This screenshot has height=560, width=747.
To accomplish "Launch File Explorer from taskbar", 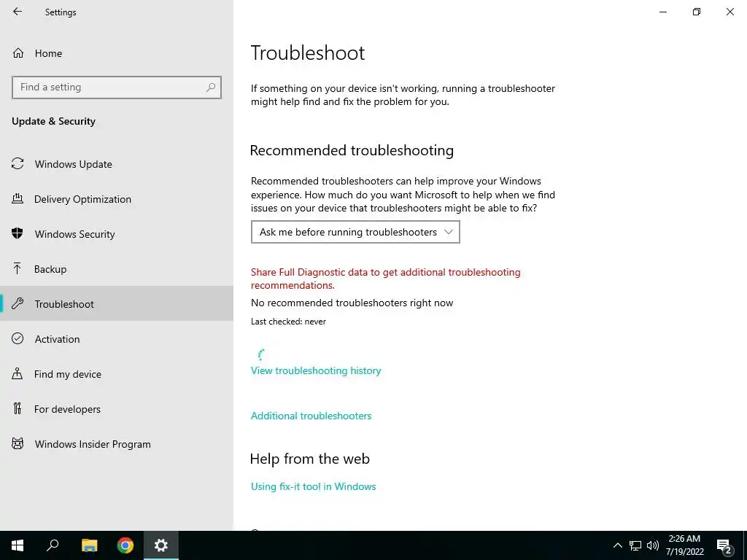I will coord(89,545).
